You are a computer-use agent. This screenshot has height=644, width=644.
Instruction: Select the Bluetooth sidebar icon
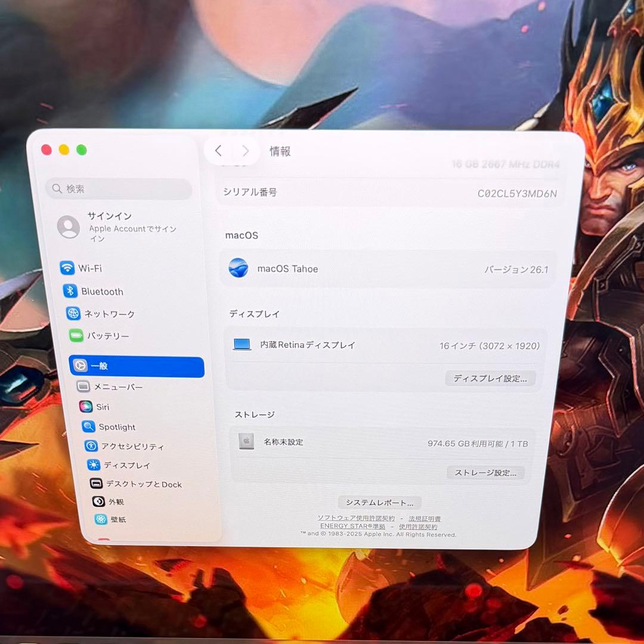tap(101, 292)
